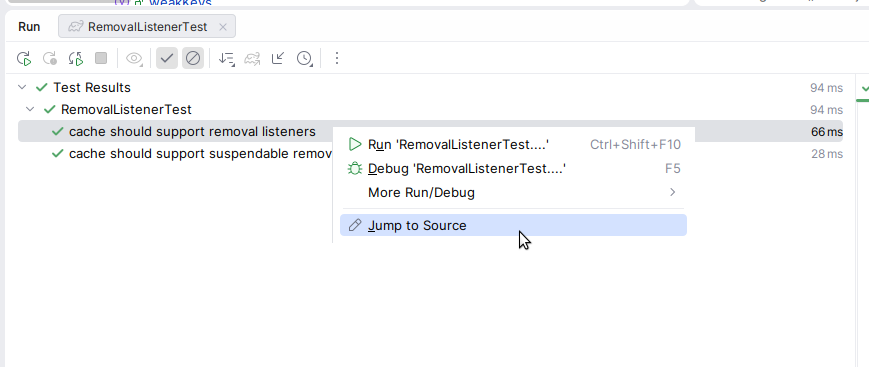Open the sort tests dropdown
Image resolution: width=869 pixels, height=367 pixels.
pyautogui.click(x=226, y=58)
